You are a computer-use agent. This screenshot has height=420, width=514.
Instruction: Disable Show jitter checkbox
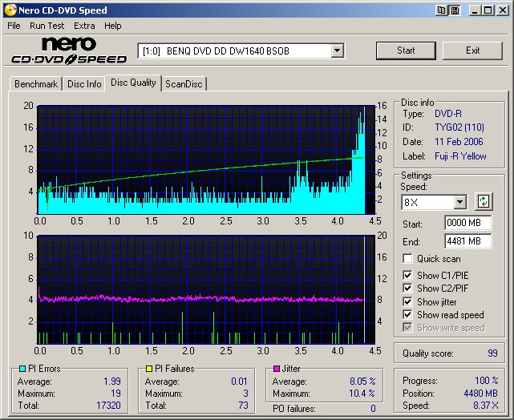tap(407, 301)
